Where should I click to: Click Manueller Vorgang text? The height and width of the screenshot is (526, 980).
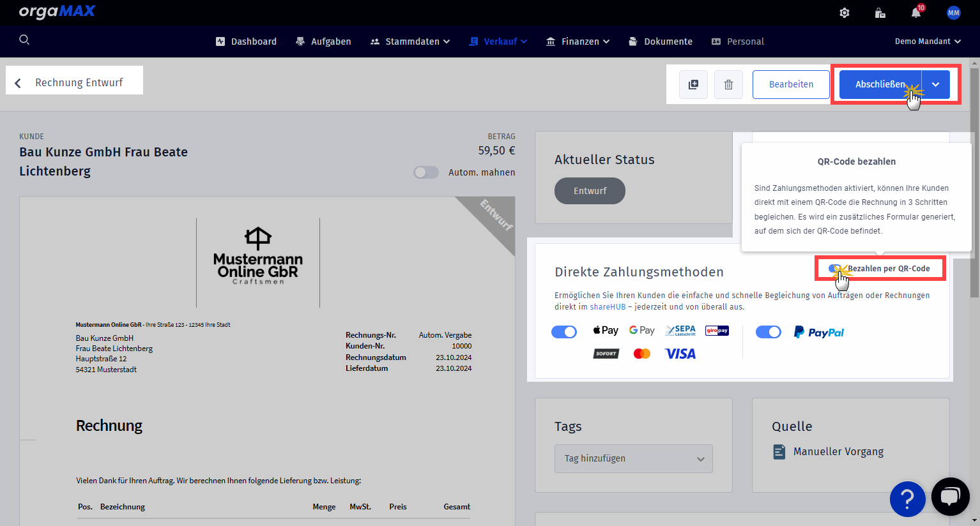click(838, 452)
